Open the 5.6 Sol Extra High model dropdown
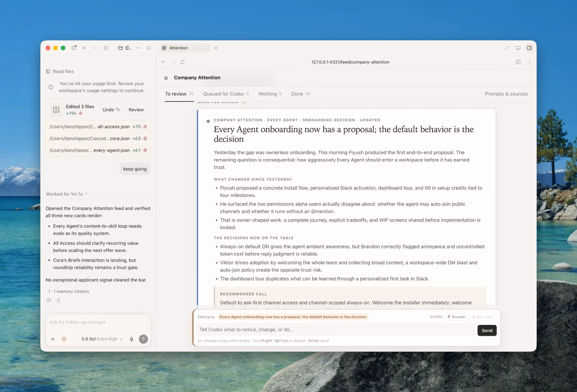Image resolution: width=577 pixels, height=392 pixels. click(x=102, y=339)
